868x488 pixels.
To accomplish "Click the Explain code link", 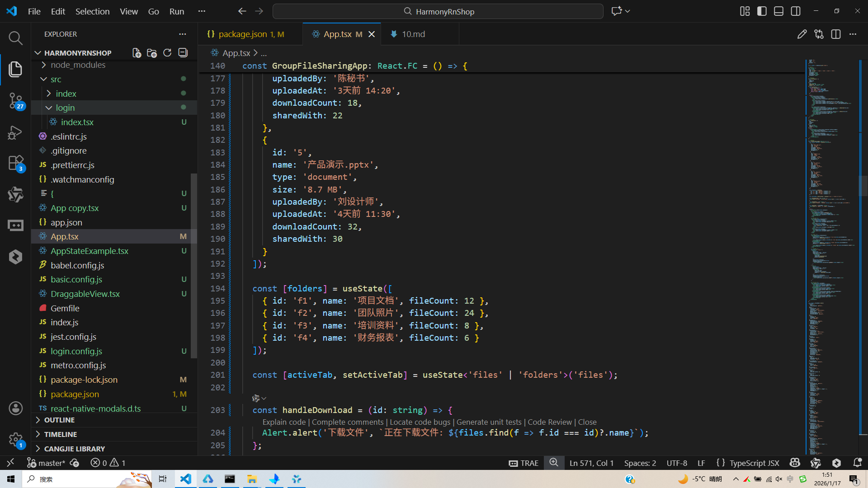I will [284, 422].
